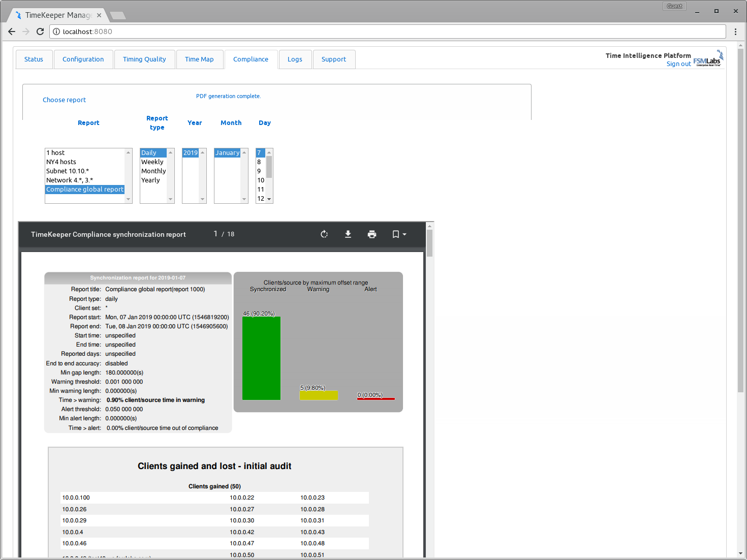Screen dimensions: 747x560
Task: Select 'Network 4.*, 3.*' report
Action: point(85,180)
